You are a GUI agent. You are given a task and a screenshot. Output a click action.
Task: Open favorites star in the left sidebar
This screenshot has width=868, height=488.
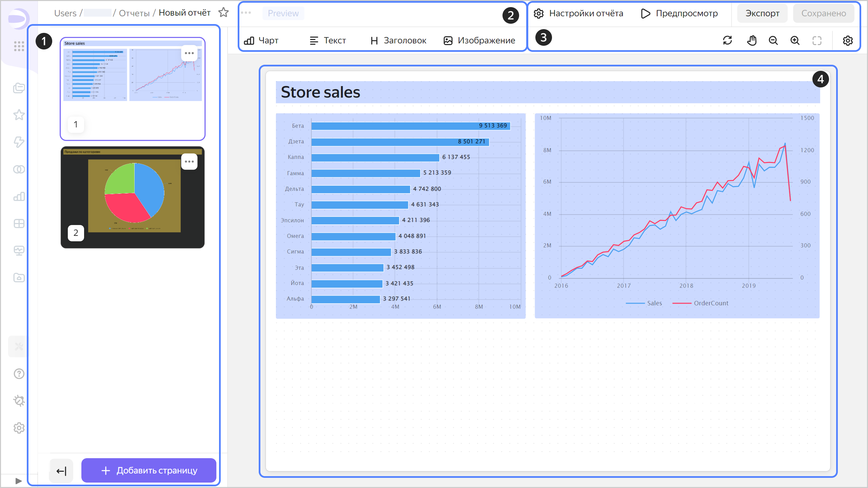pyautogui.click(x=19, y=115)
